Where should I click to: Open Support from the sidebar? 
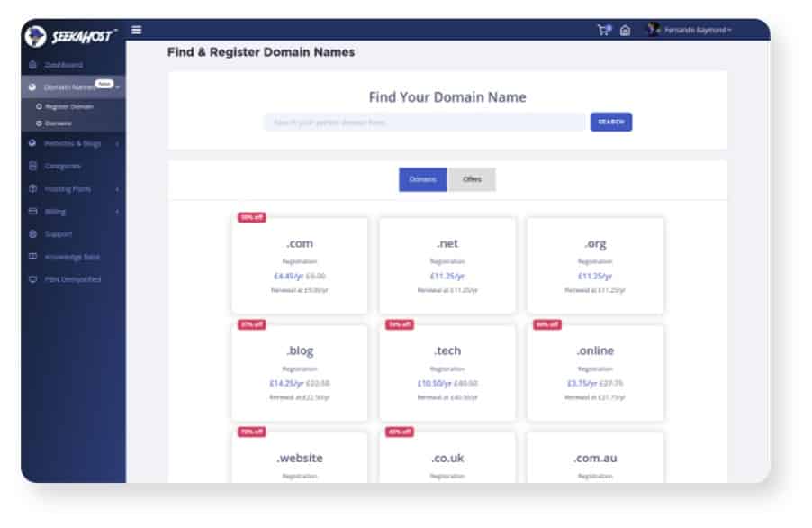pyautogui.click(x=58, y=234)
